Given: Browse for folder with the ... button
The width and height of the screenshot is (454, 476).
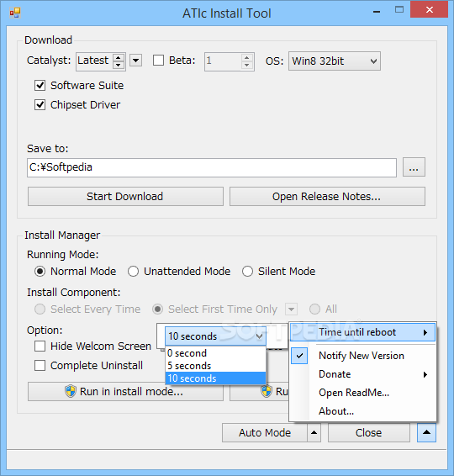Looking at the screenshot, I should click(x=414, y=167).
